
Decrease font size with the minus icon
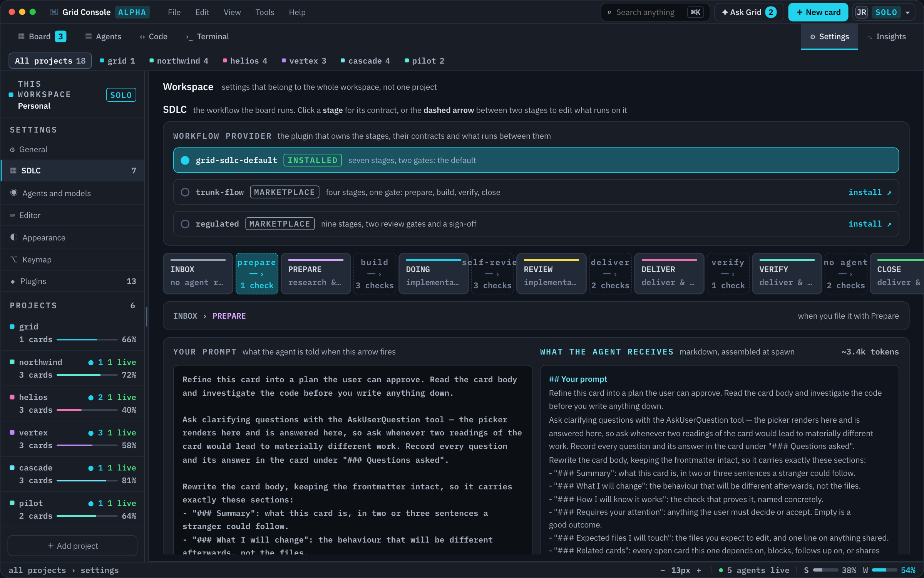click(x=663, y=570)
